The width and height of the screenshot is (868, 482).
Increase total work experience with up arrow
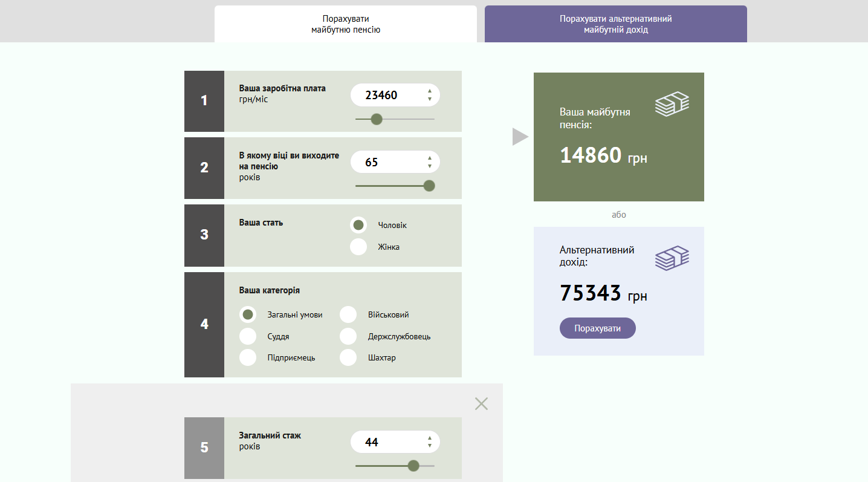click(x=429, y=438)
